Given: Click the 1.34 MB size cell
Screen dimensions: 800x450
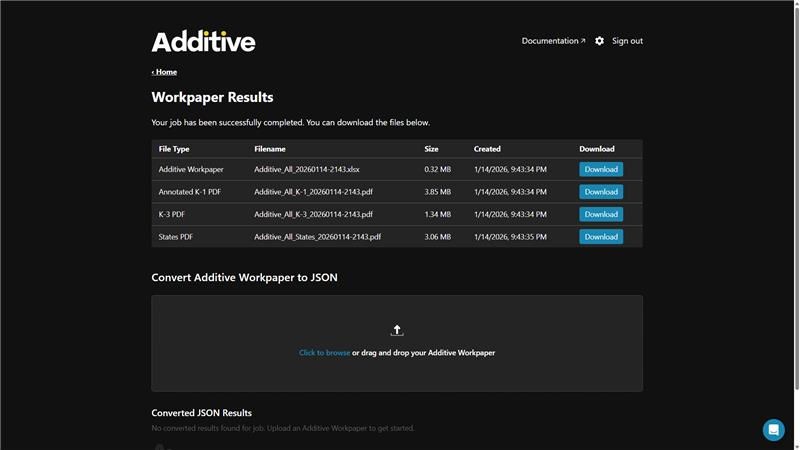Looking at the screenshot, I should click(438, 214).
